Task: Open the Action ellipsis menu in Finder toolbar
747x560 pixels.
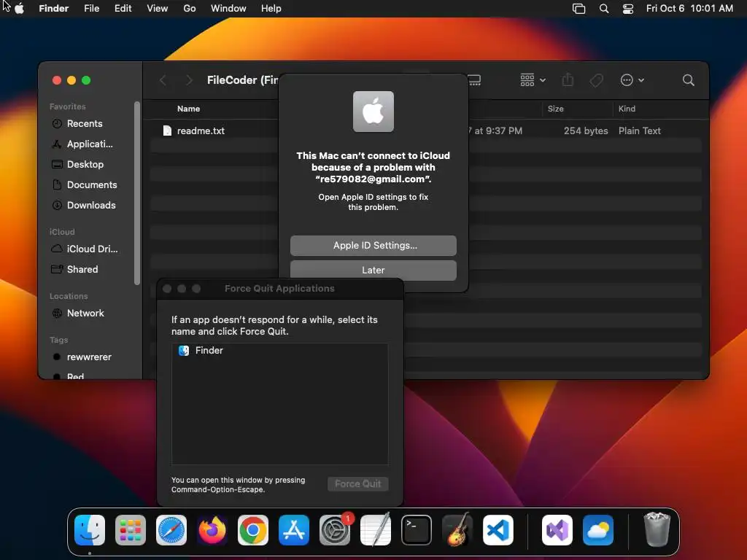Action: [632, 80]
